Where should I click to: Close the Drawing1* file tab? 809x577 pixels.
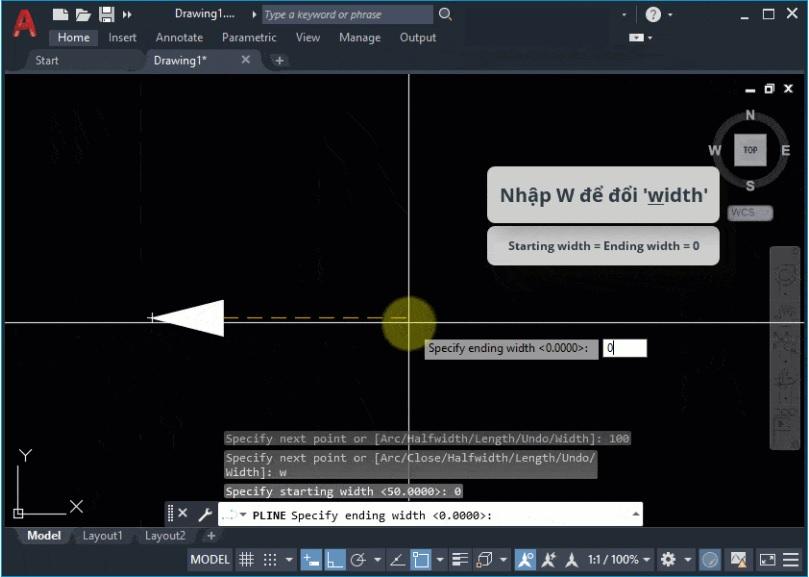pyautogui.click(x=246, y=60)
